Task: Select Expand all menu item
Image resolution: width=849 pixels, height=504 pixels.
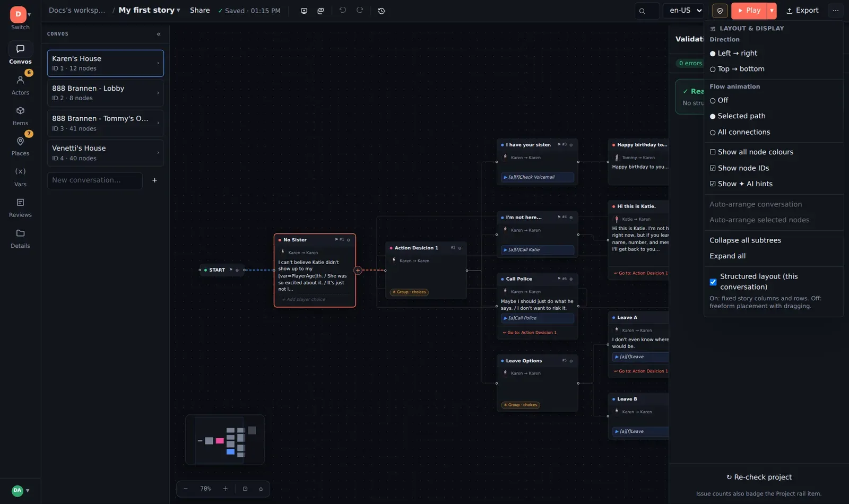Action: click(x=727, y=256)
